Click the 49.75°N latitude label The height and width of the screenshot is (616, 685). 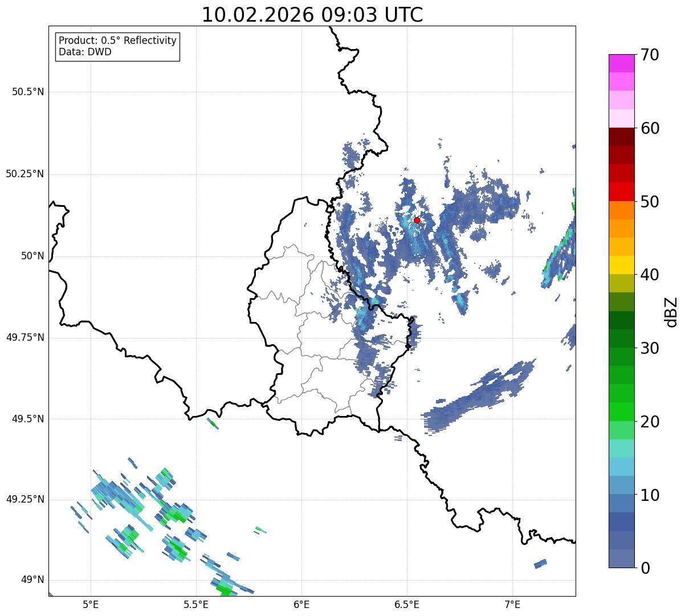25,337
